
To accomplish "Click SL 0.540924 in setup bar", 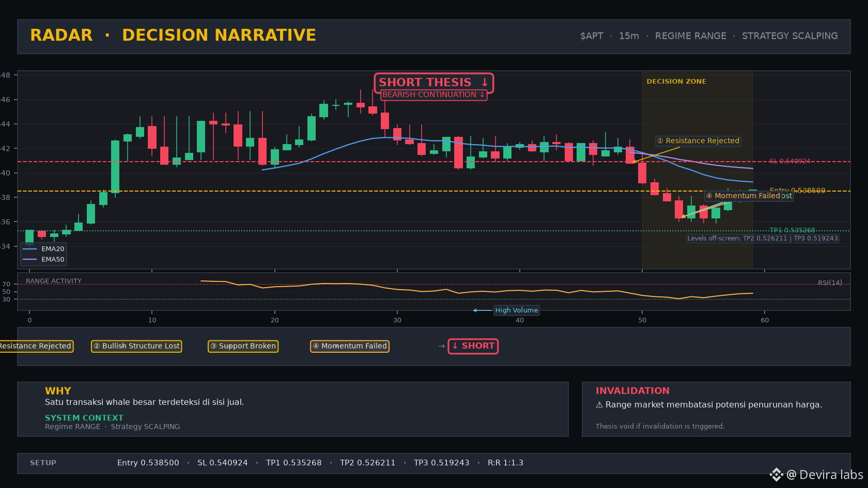I will click(x=222, y=463).
